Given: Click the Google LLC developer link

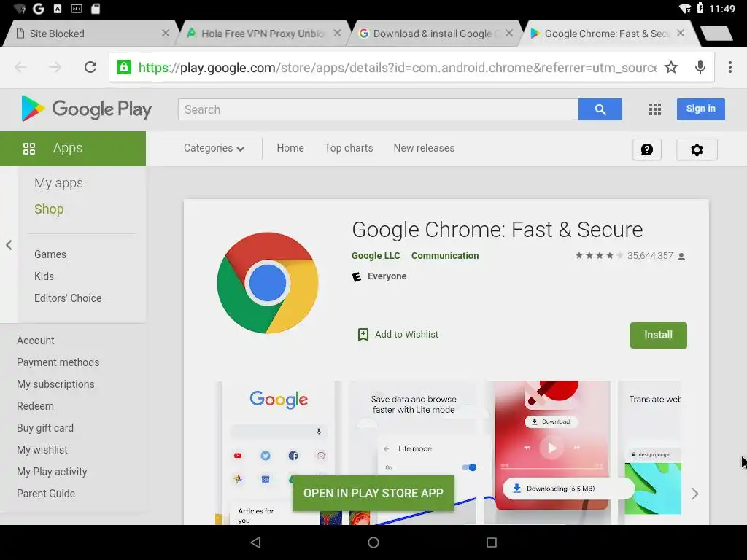Looking at the screenshot, I should tap(376, 256).
